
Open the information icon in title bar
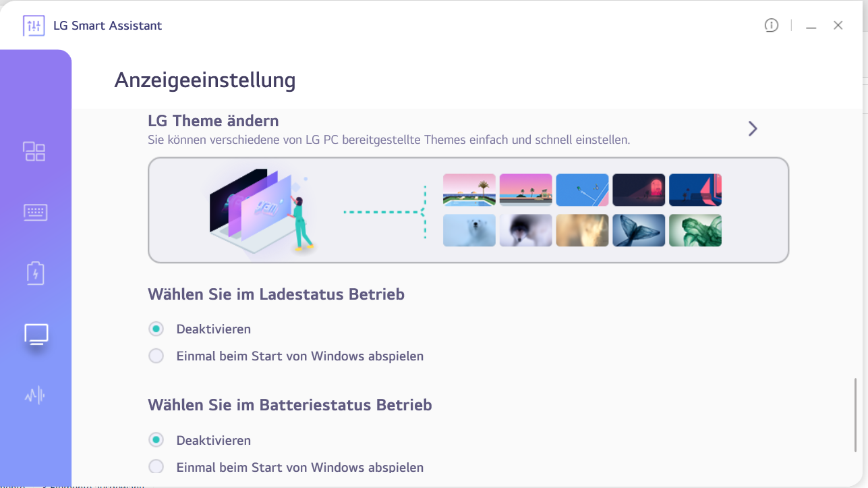772,25
